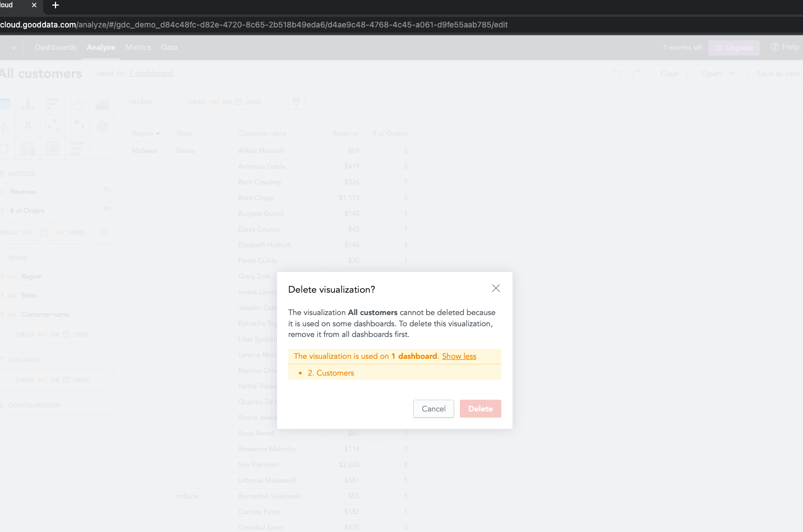This screenshot has width=803, height=532.
Task: Open the Open dropdown menu
Action: coord(717,73)
